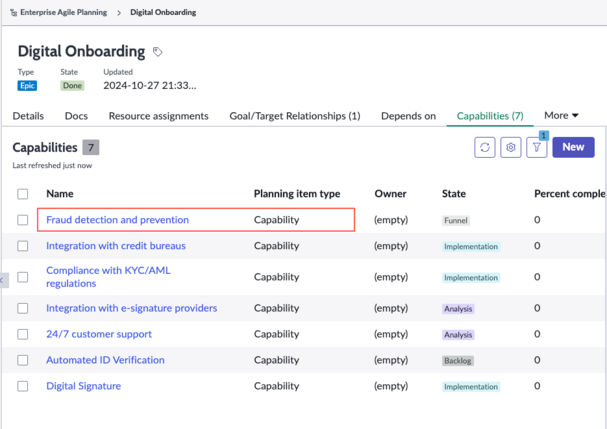Viewport: 607px width, 429px height.
Task: Switch to the Depends on tab
Action: pyautogui.click(x=408, y=116)
